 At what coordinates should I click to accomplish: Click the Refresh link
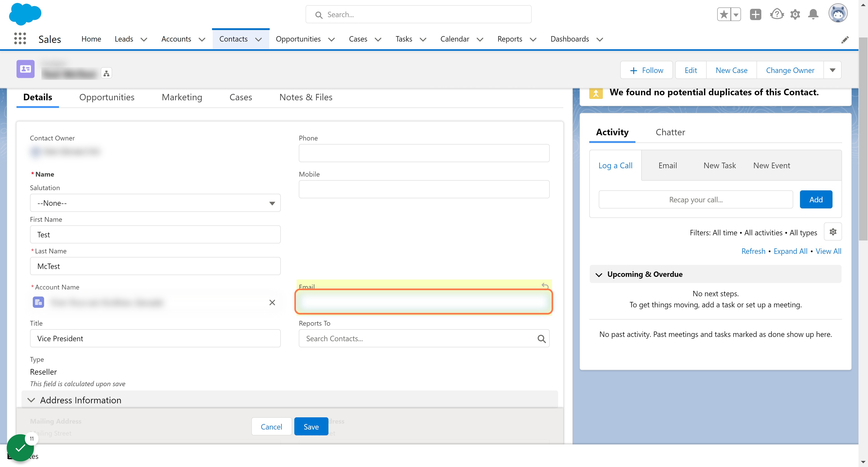[x=753, y=252]
